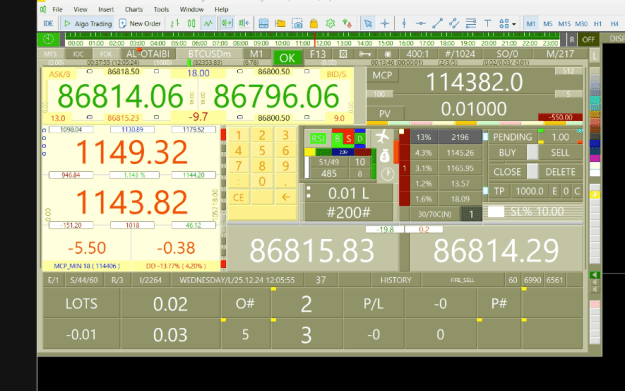Click the red S square
This screenshot has width=625, height=391.
coord(349,138)
